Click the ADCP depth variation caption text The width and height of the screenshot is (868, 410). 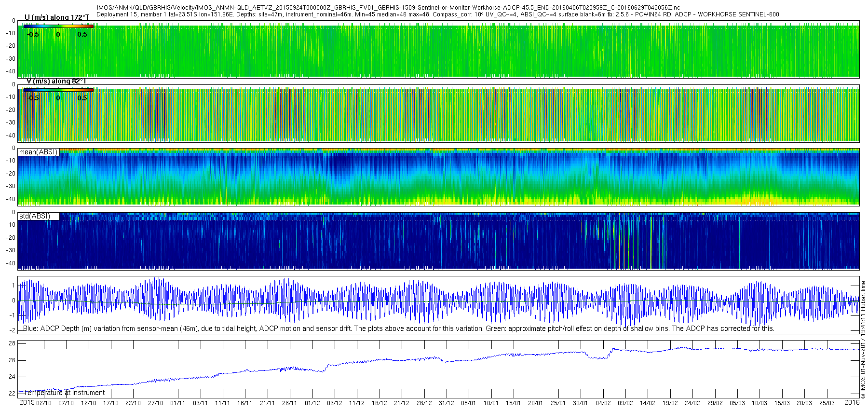[x=398, y=328]
